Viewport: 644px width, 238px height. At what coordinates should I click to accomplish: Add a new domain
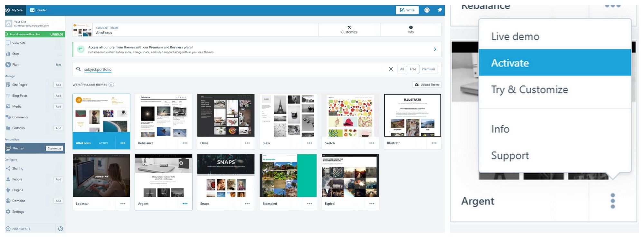58,201
